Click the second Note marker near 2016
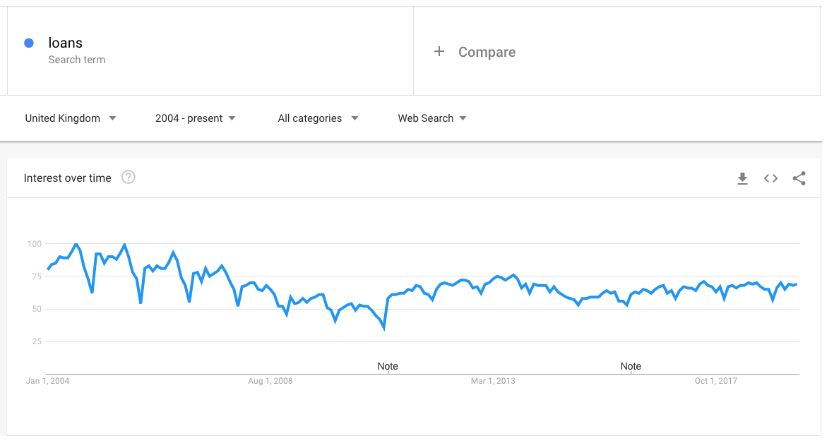The image size is (828, 444). click(631, 366)
